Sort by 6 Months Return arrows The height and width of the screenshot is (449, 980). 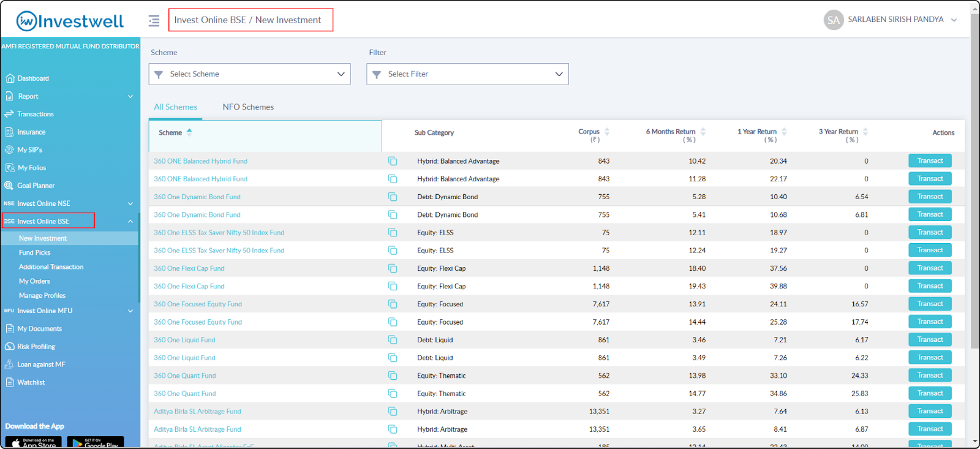703,132
